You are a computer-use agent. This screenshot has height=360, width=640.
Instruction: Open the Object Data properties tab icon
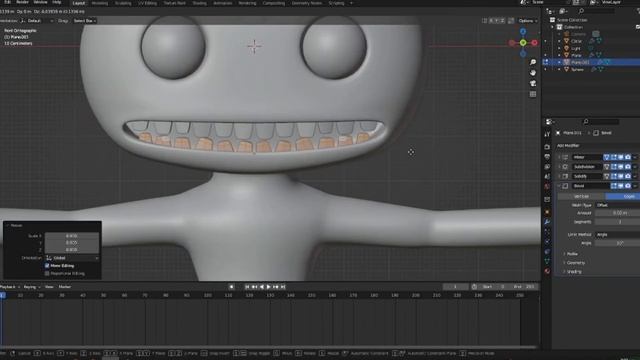point(547,261)
